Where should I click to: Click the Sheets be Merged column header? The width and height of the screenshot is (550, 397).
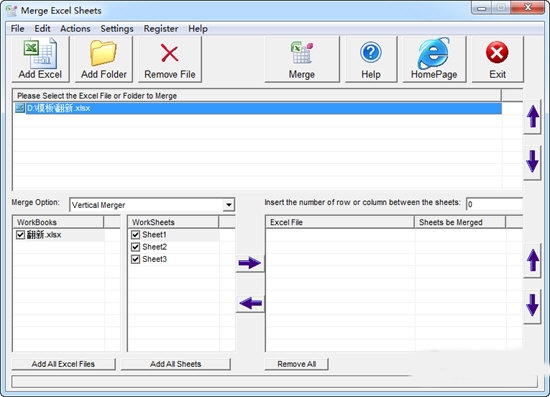pos(460,222)
